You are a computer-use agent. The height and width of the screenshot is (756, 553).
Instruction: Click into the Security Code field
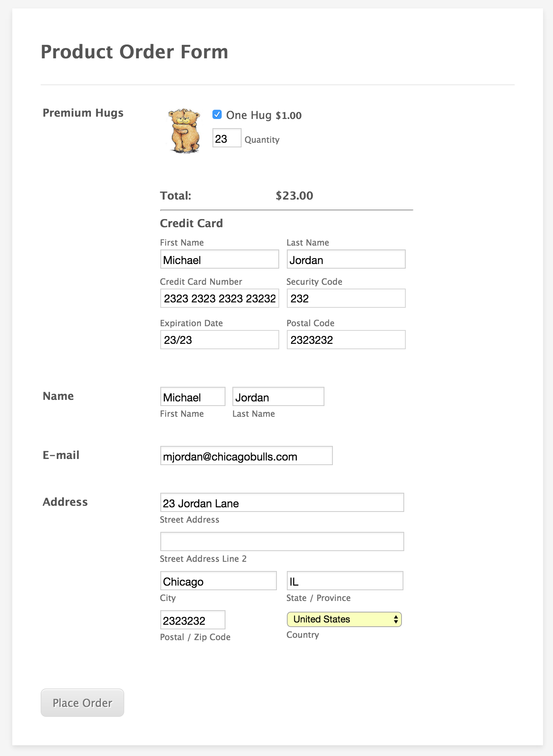tap(346, 299)
